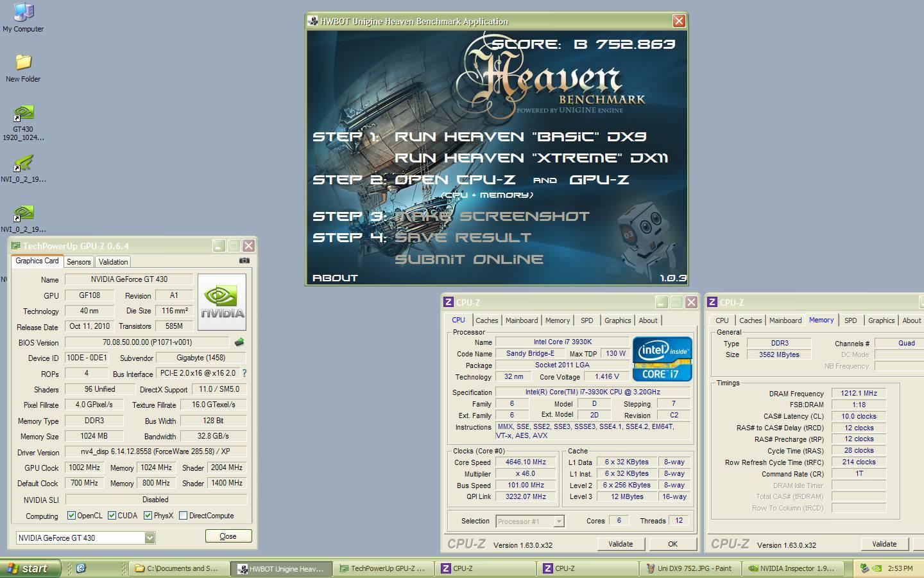924x578 pixels.
Task: Click the Core Speed value 4646.10 MHz
Action: click(526, 462)
